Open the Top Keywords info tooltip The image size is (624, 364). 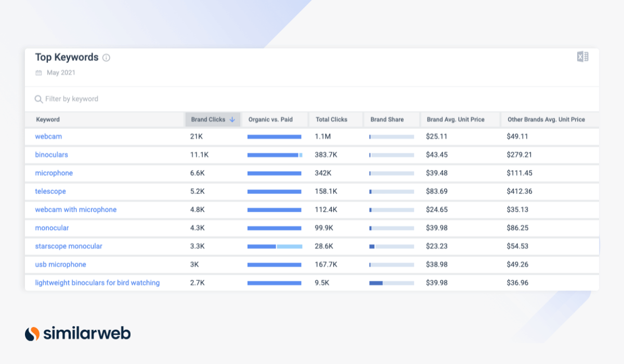coord(106,58)
